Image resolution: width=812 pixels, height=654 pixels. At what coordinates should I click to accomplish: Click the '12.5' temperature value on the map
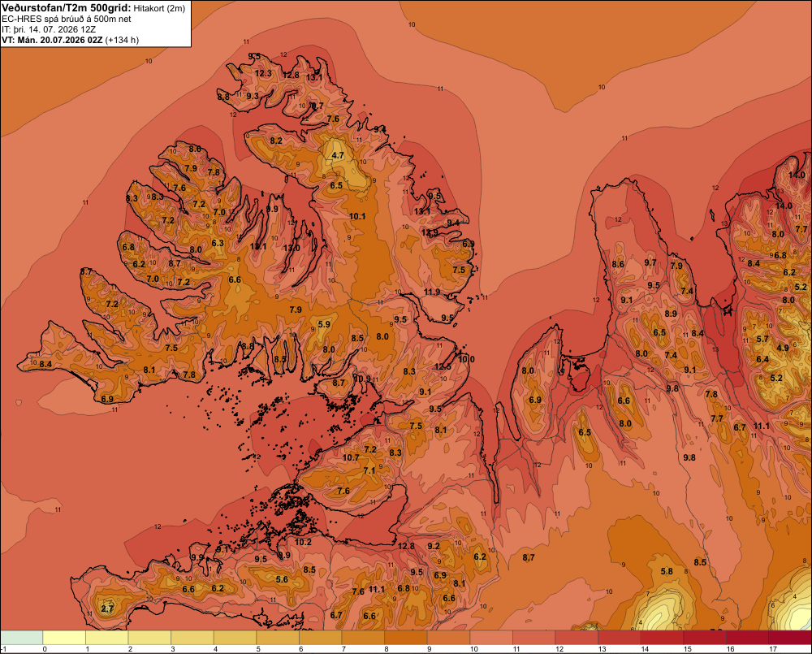[x=443, y=366]
